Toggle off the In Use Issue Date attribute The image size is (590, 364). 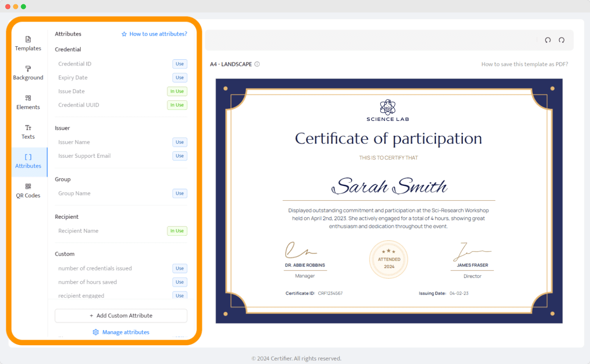(x=177, y=91)
